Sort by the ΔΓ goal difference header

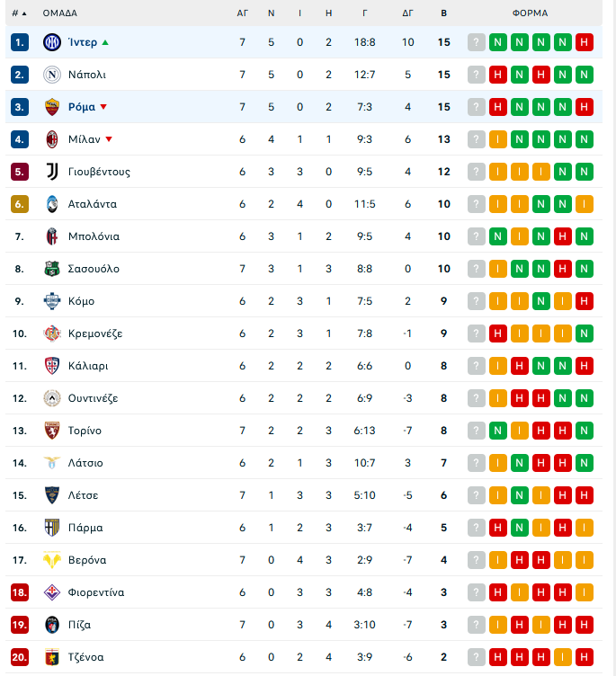407,13
